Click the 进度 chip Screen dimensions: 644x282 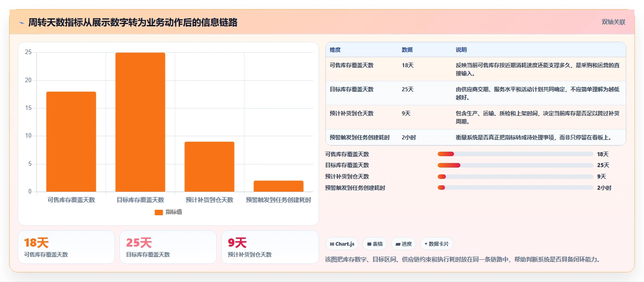pos(404,244)
